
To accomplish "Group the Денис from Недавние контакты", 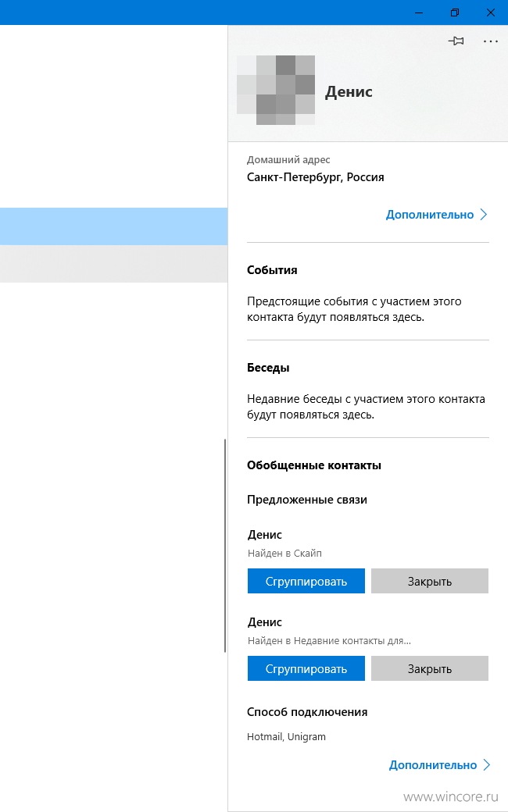I will click(306, 668).
